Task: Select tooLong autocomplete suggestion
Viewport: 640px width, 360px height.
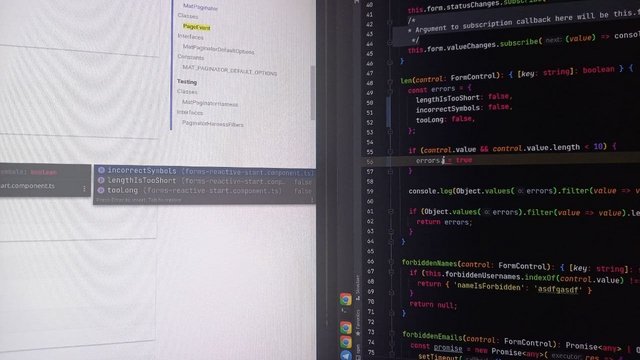Action: [x=204, y=191]
